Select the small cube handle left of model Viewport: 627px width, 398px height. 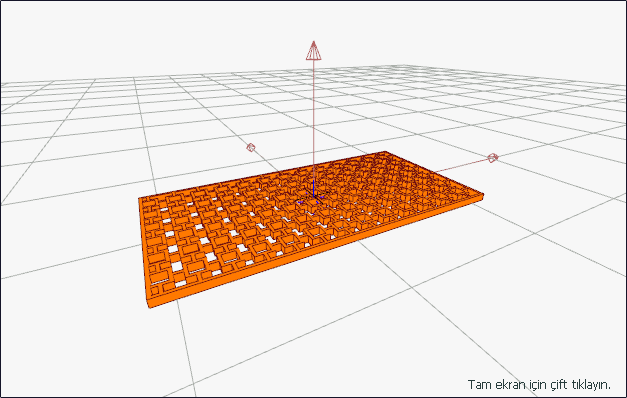[x=251, y=148]
